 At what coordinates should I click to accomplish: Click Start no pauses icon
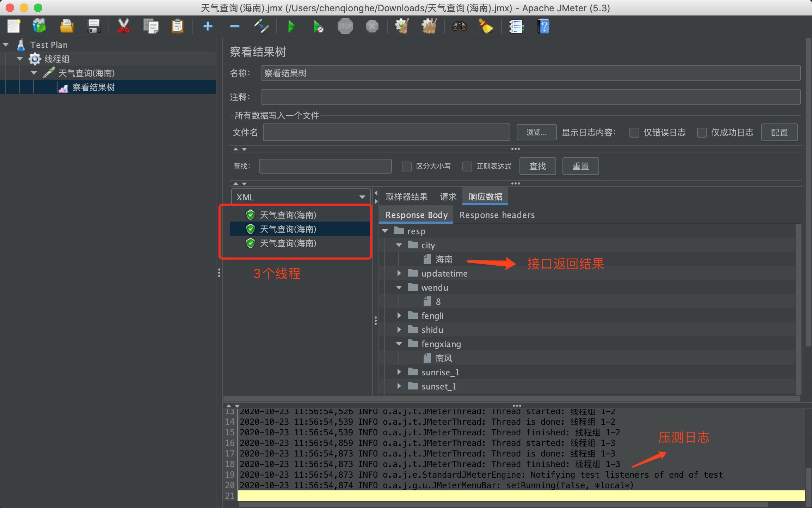pos(318,26)
